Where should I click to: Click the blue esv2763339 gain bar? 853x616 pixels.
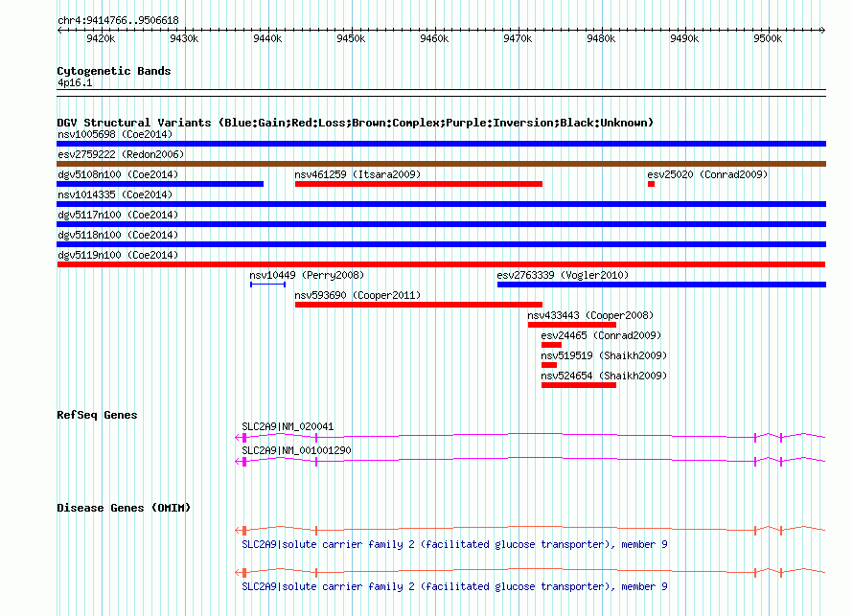pyautogui.click(x=661, y=285)
